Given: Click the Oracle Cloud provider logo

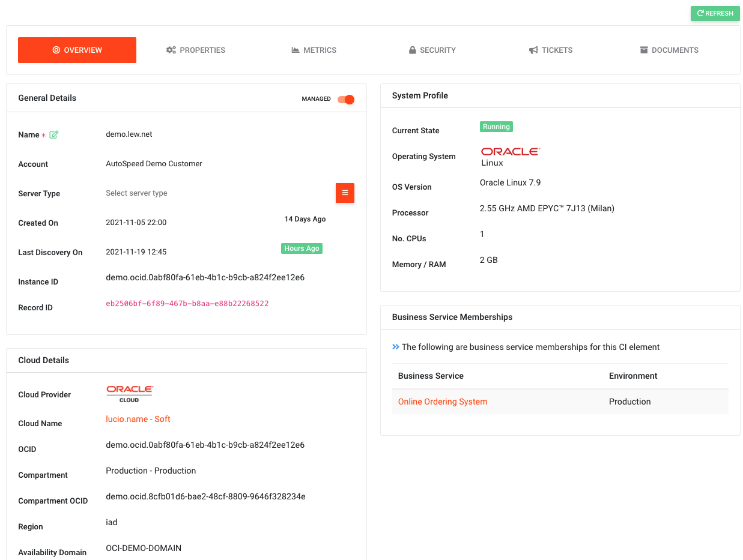Looking at the screenshot, I should click(130, 394).
